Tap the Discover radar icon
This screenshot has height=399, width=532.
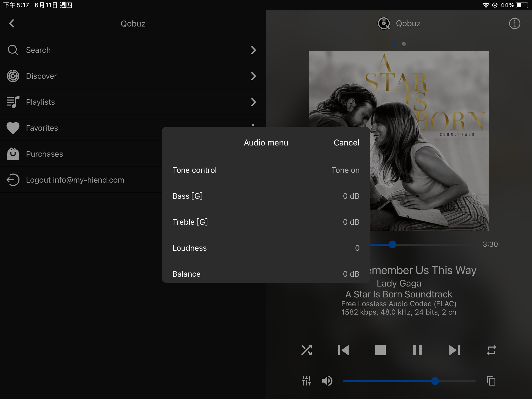pos(13,76)
